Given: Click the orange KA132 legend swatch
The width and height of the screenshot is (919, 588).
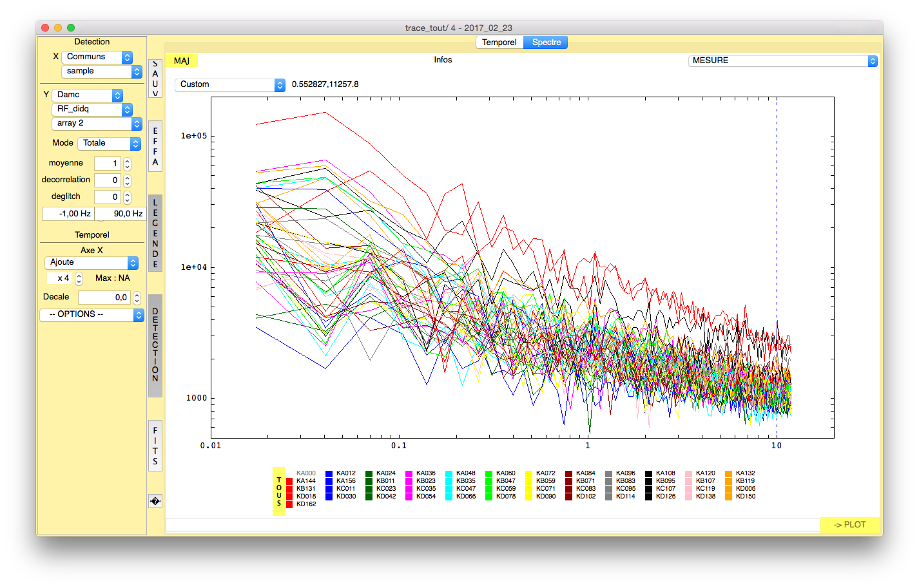Looking at the screenshot, I should (728, 473).
